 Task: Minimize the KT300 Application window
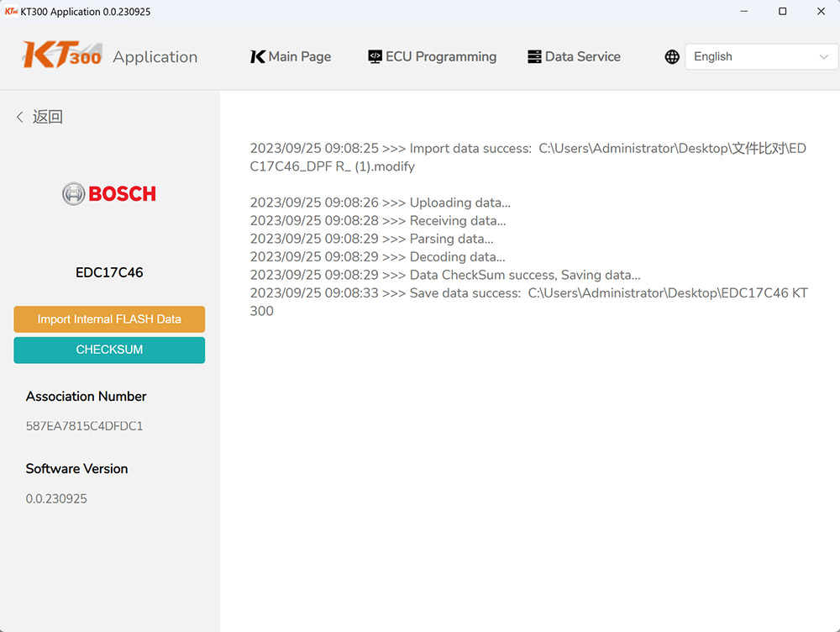tap(743, 11)
